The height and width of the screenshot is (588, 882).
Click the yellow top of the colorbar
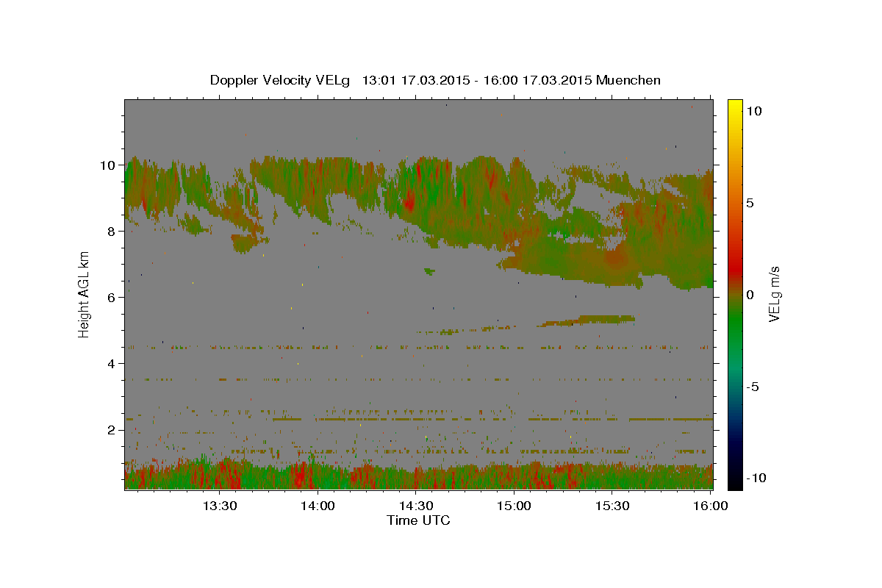point(735,107)
